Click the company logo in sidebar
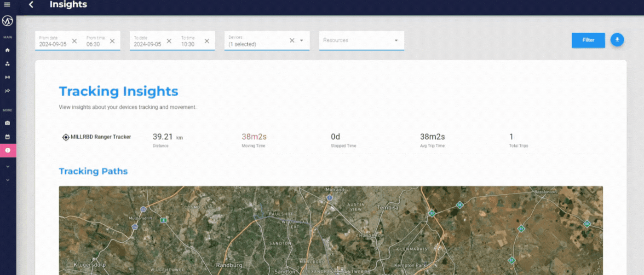Image resolution: width=644 pixels, height=275 pixels. point(7,22)
